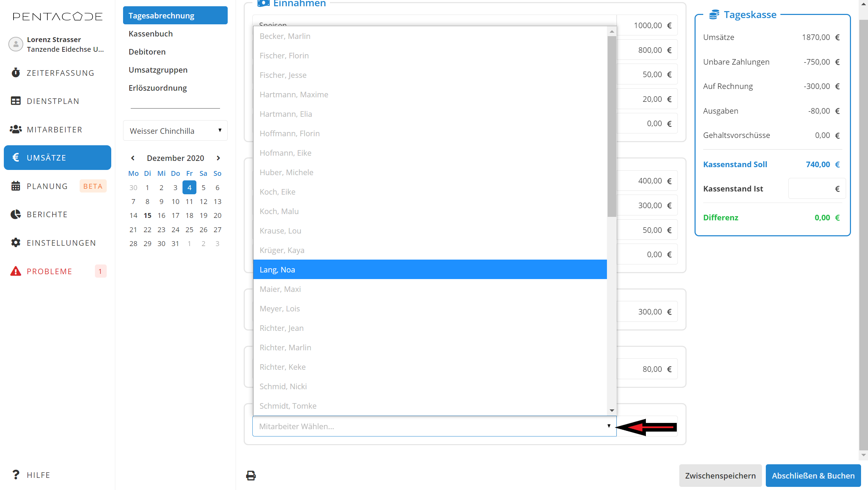This screenshot has height=490, width=868.
Task: Click the Berichte pie chart icon
Action: pos(16,214)
